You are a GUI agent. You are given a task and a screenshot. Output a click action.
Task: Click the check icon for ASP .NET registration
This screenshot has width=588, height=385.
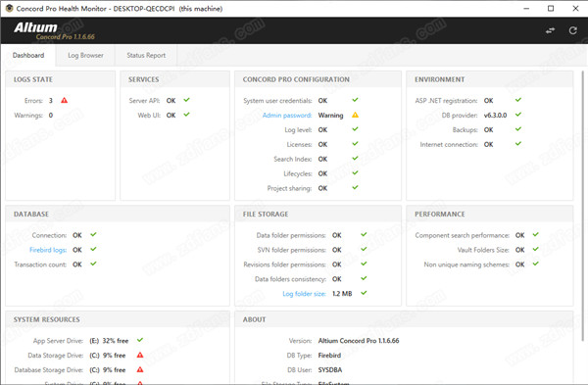pyautogui.click(x=518, y=100)
